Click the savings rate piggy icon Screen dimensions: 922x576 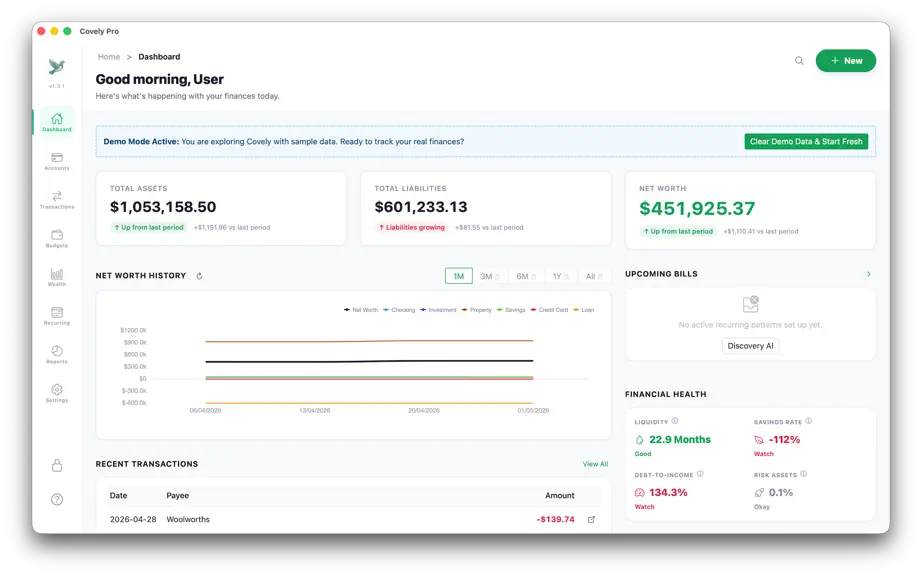759,440
